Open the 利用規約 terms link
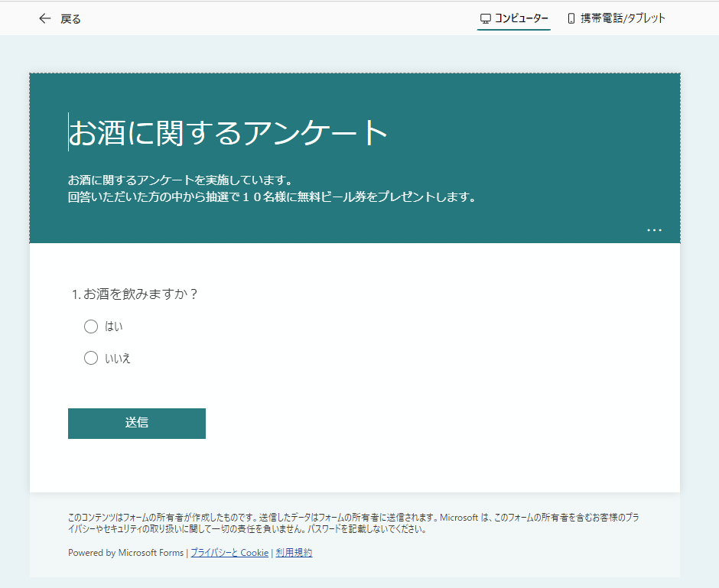The height and width of the screenshot is (588, 719). click(x=294, y=553)
